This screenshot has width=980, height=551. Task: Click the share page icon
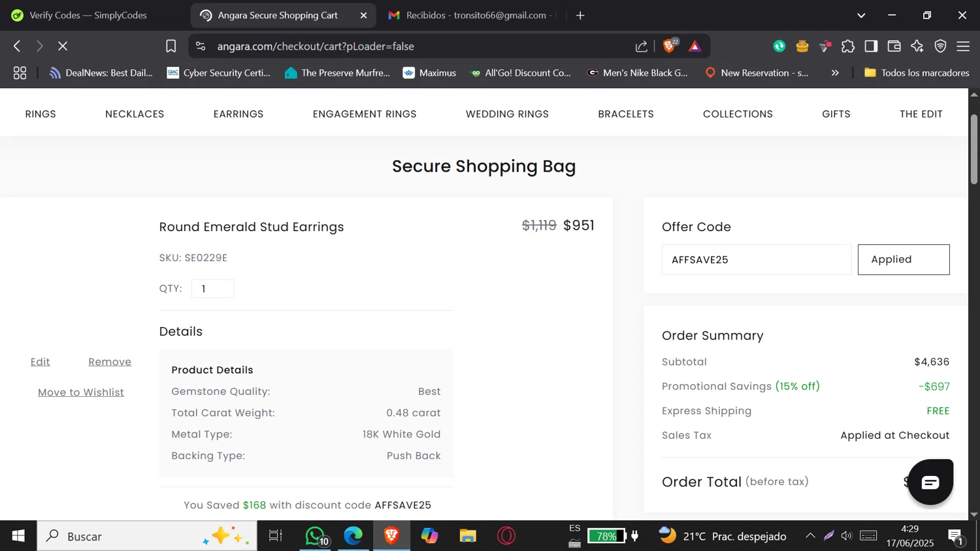(x=642, y=46)
